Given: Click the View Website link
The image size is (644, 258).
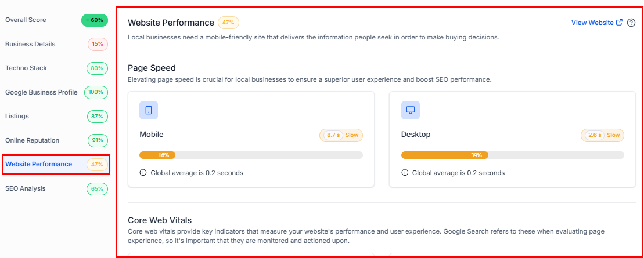Looking at the screenshot, I should pyautogui.click(x=593, y=23).
